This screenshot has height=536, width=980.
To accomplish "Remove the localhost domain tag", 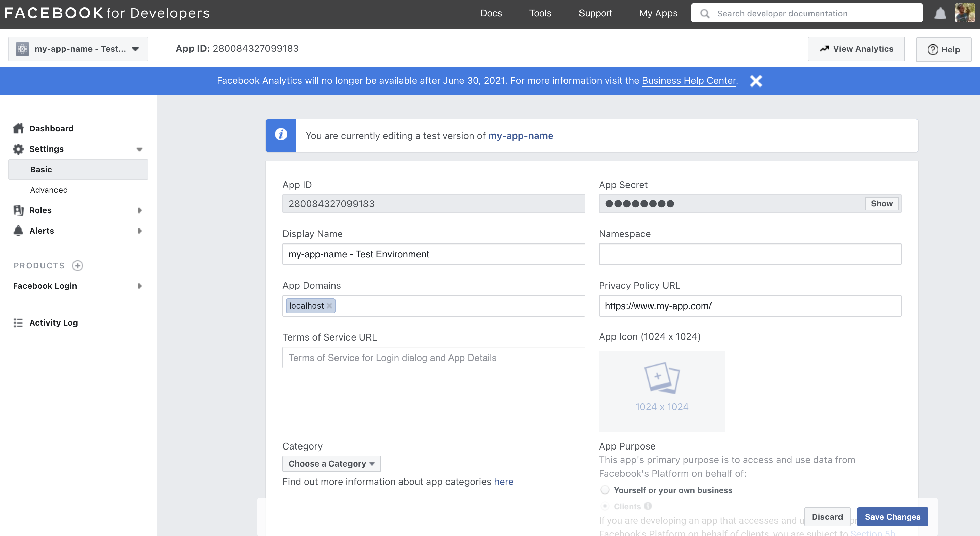I will point(329,306).
